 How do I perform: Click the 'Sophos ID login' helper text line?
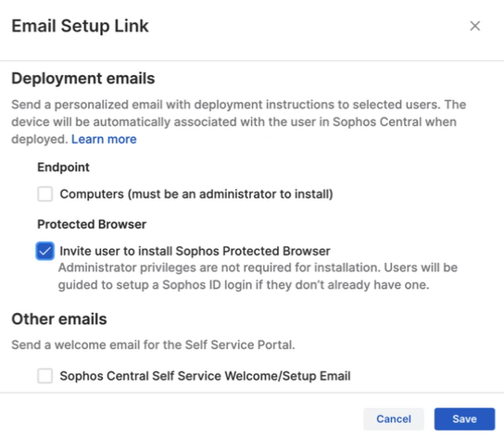click(x=244, y=285)
